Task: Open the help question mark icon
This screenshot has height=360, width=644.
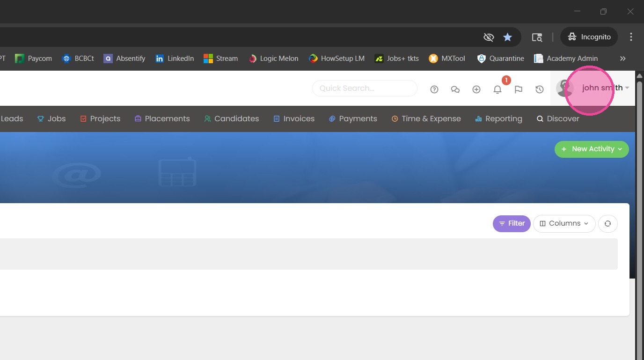Action: click(x=434, y=89)
